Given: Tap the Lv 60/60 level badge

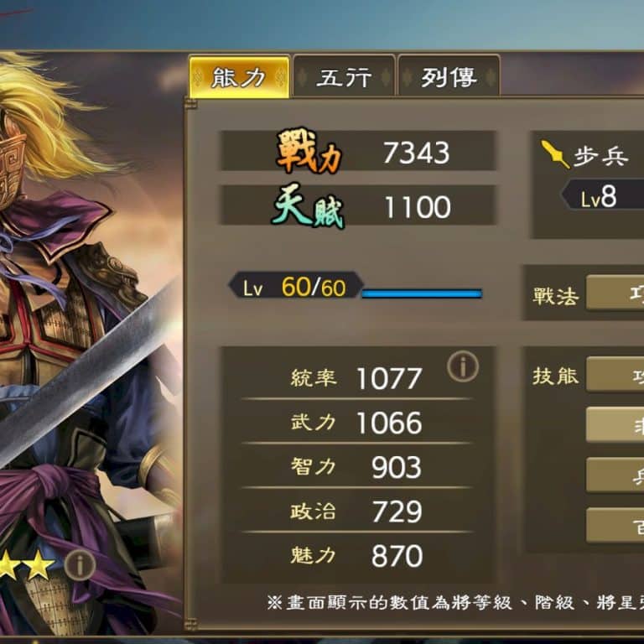Looking at the screenshot, I should [296, 286].
